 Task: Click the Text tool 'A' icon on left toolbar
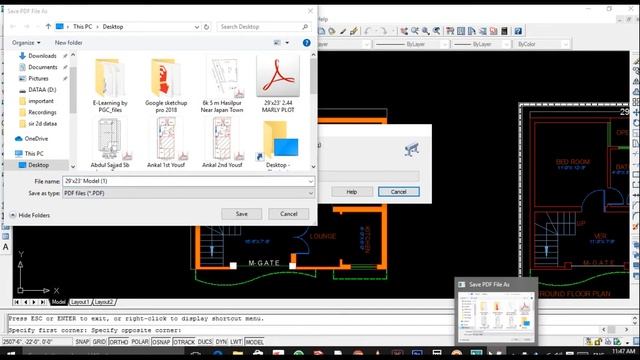pos(6,247)
